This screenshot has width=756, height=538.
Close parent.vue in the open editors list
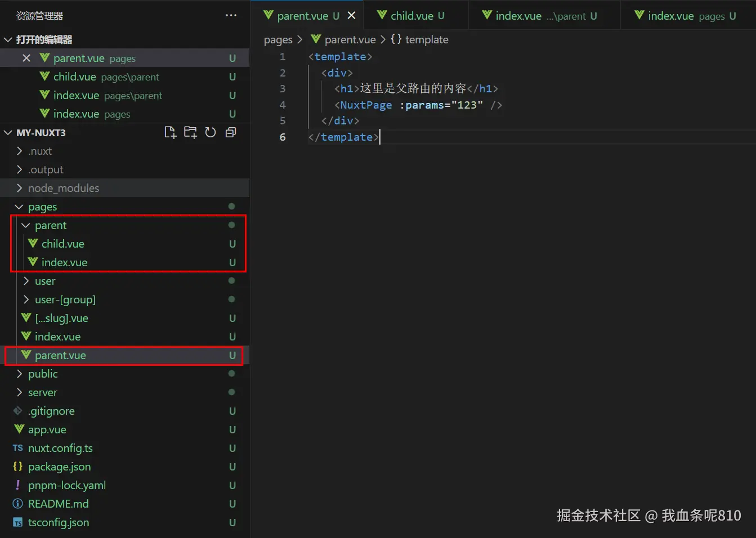26,58
